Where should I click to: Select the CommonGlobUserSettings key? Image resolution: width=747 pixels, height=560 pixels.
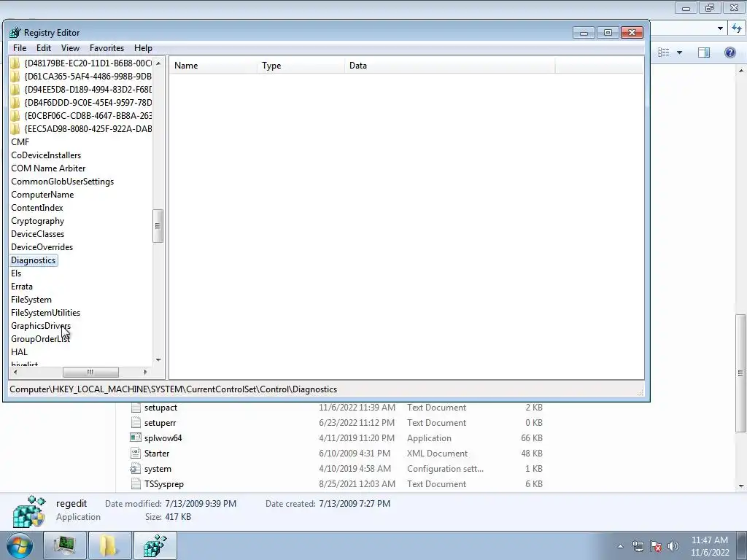pyautogui.click(x=63, y=182)
